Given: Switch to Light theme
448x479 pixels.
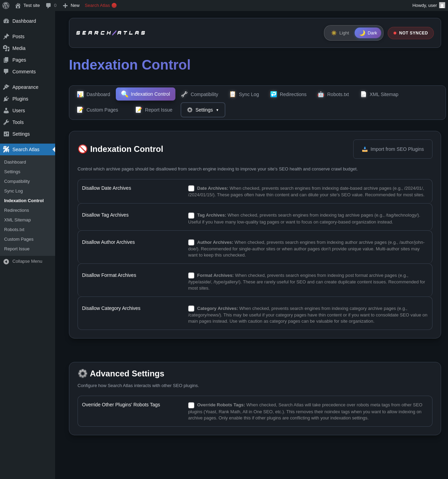Looking at the screenshot, I should [340, 33].
